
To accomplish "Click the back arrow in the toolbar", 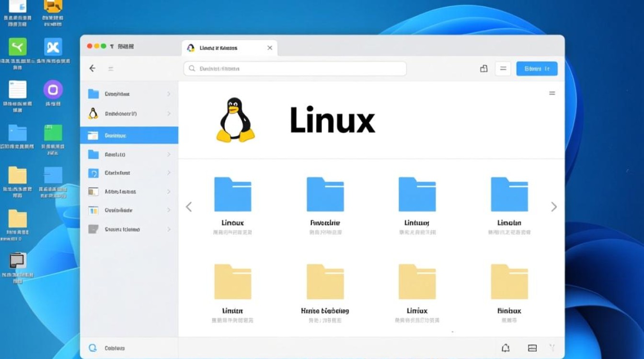I will (92, 68).
